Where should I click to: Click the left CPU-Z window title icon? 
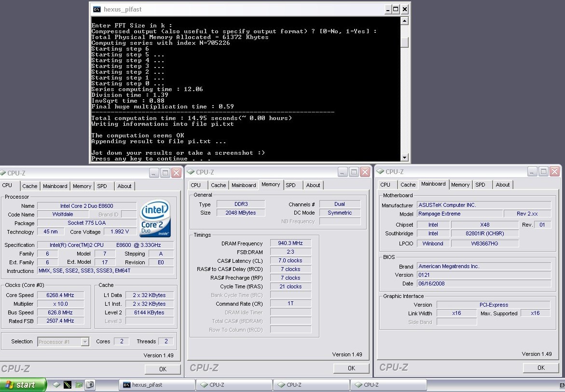point(3,173)
